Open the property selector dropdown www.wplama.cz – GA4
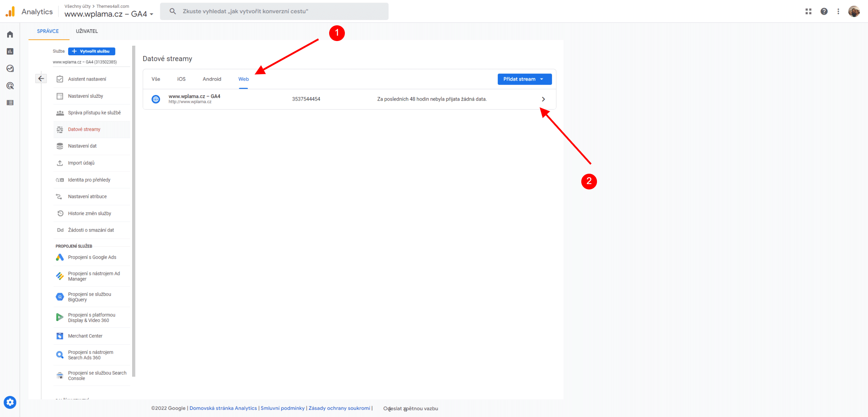The height and width of the screenshot is (417, 868). click(109, 14)
